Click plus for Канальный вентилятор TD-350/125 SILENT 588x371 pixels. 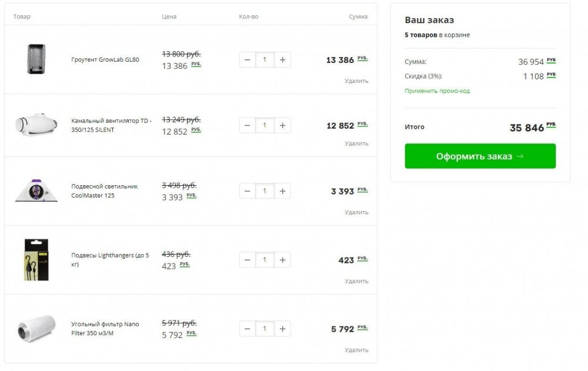(282, 125)
